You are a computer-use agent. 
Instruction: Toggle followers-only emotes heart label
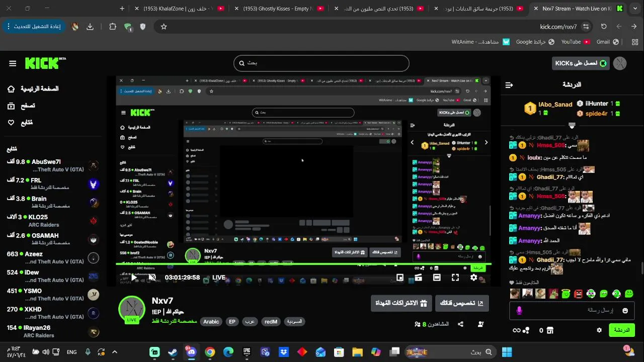pos(524,283)
